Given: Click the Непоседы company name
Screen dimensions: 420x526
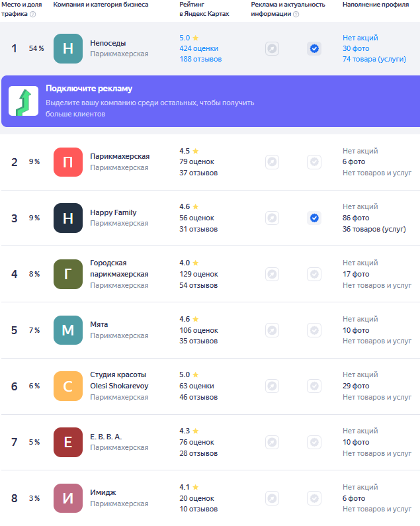Looking at the screenshot, I should click(108, 43).
